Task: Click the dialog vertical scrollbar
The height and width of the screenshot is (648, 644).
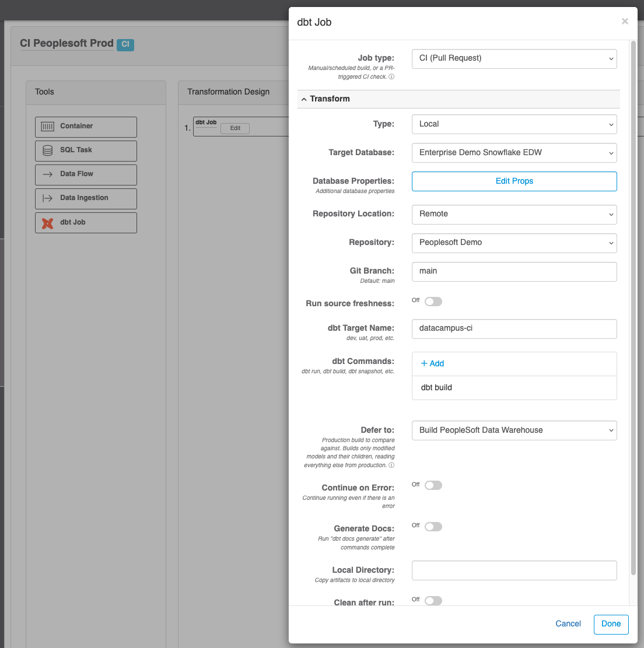Action: tap(633, 307)
